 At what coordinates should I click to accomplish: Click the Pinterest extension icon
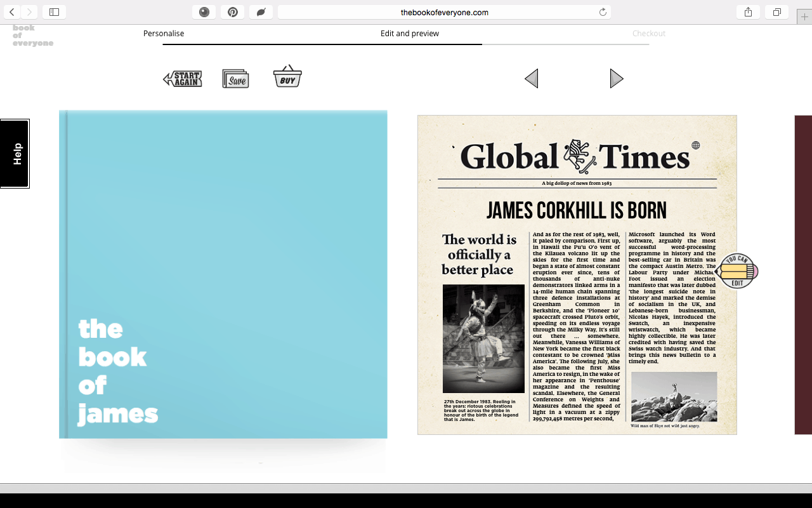(x=233, y=12)
